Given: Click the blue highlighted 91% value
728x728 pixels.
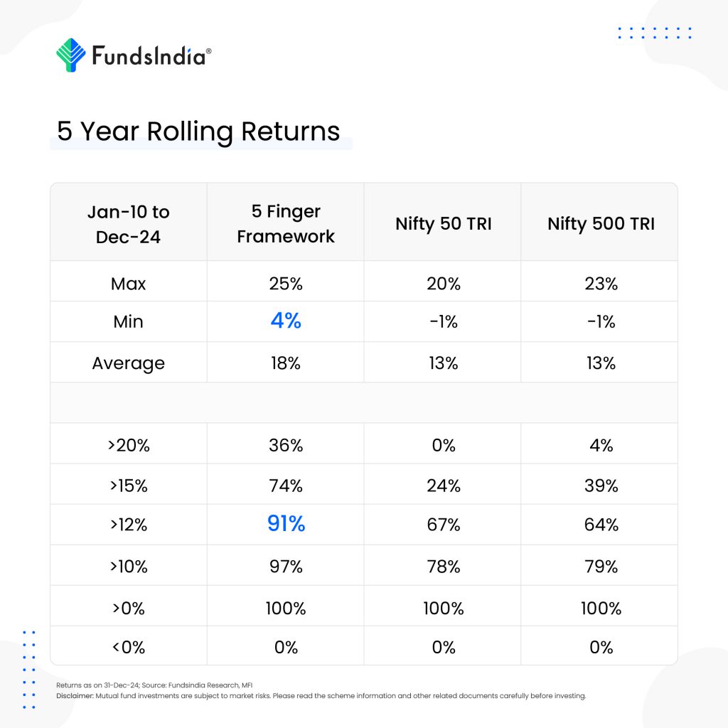Looking at the screenshot, I should [x=286, y=525].
